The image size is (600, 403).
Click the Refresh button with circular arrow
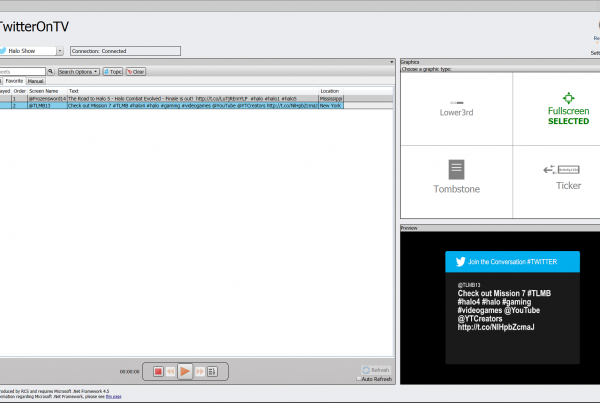point(376,370)
